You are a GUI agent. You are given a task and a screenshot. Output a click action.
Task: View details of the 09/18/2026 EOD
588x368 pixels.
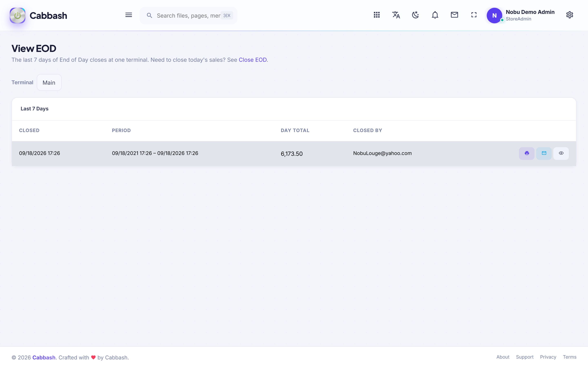[561, 153]
